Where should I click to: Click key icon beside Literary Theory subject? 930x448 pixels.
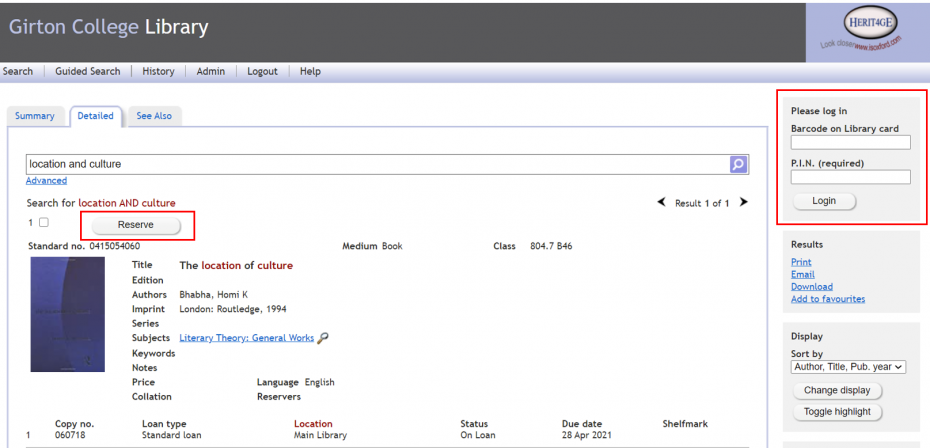pos(323,338)
